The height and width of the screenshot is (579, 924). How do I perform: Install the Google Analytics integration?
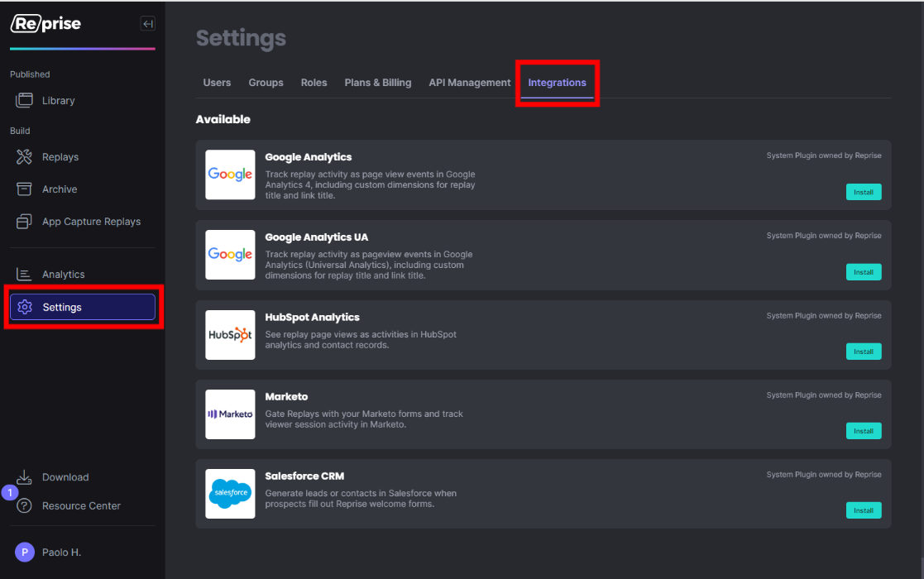pyautogui.click(x=863, y=192)
